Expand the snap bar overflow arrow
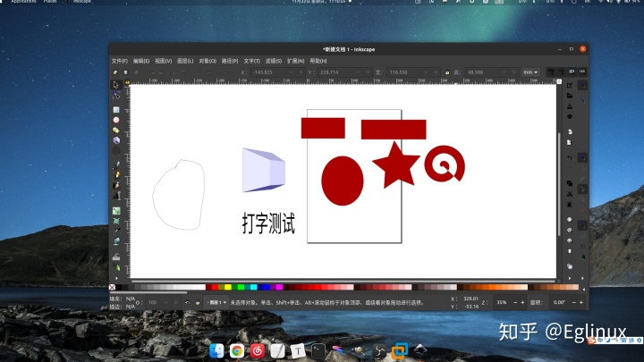 point(582,279)
